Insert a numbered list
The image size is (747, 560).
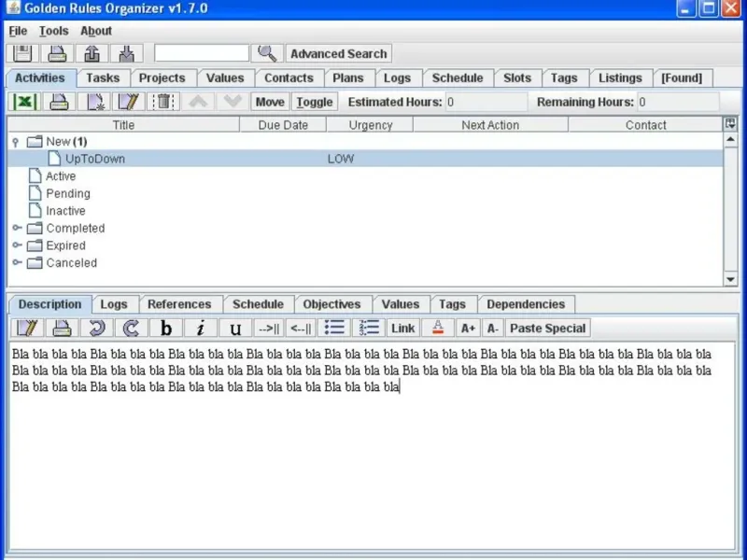pos(369,329)
